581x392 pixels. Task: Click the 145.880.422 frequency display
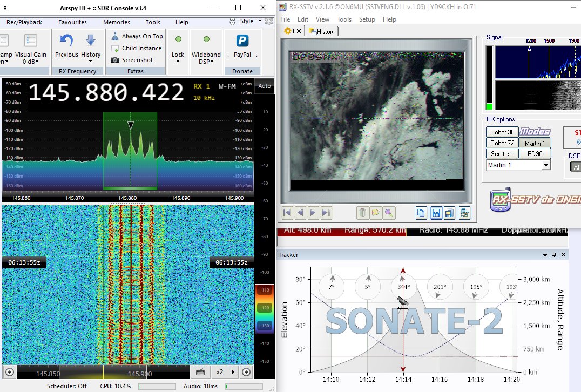click(x=106, y=92)
